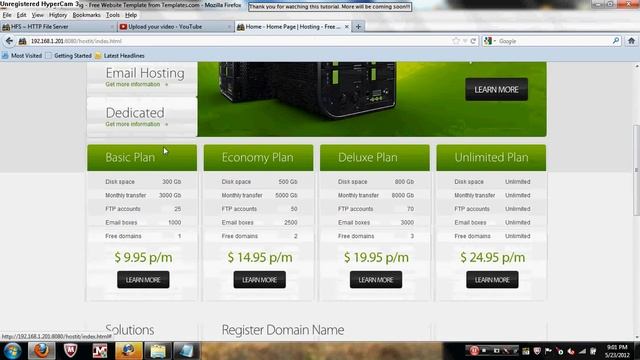Screen dimensions: 640x360
Task: Click the Unlimited Plan header
Action: (x=491, y=158)
